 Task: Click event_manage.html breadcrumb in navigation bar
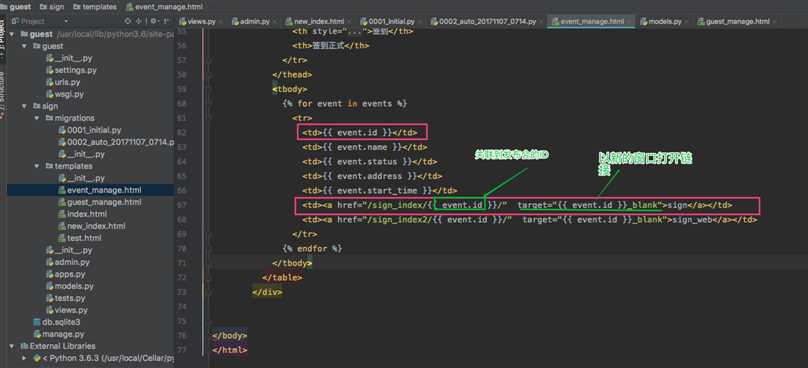(x=164, y=7)
